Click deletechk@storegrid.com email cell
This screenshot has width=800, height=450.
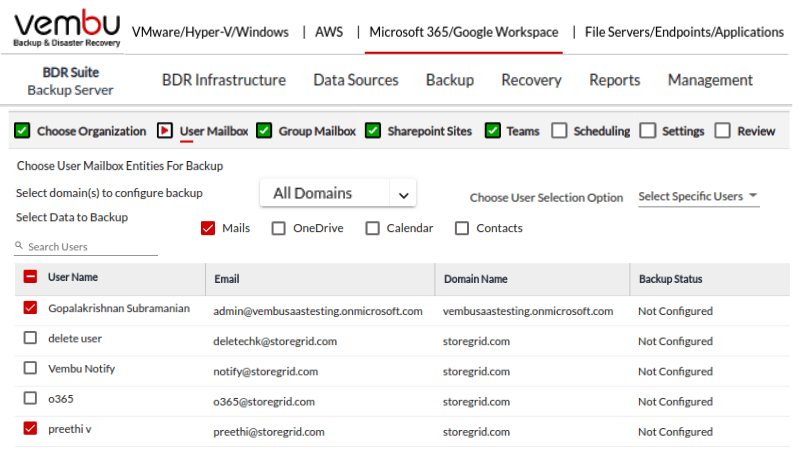pos(275,341)
